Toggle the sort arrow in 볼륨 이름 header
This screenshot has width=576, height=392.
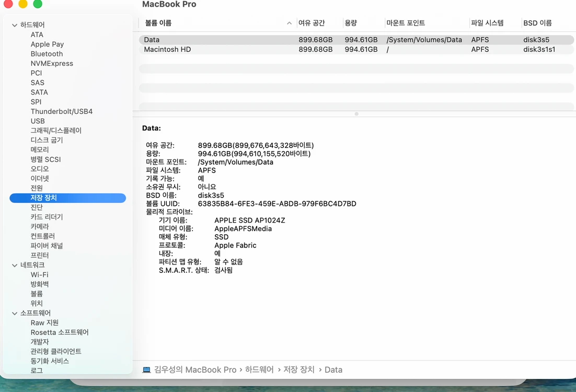click(290, 23)
